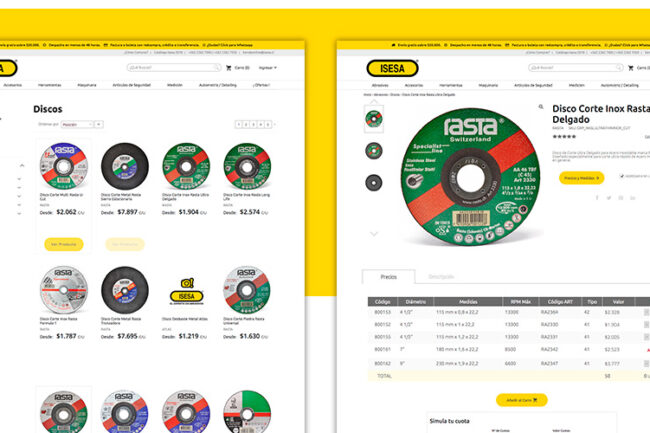Screen dimensions: 650x433
Task: Open the shopping cart in left page header
Action: [240, 68]
